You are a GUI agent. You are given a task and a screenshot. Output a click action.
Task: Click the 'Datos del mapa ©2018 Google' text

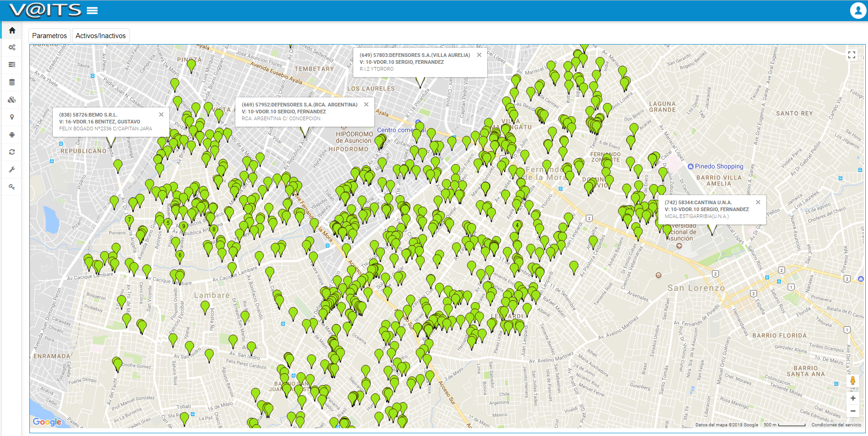point(726,425)
